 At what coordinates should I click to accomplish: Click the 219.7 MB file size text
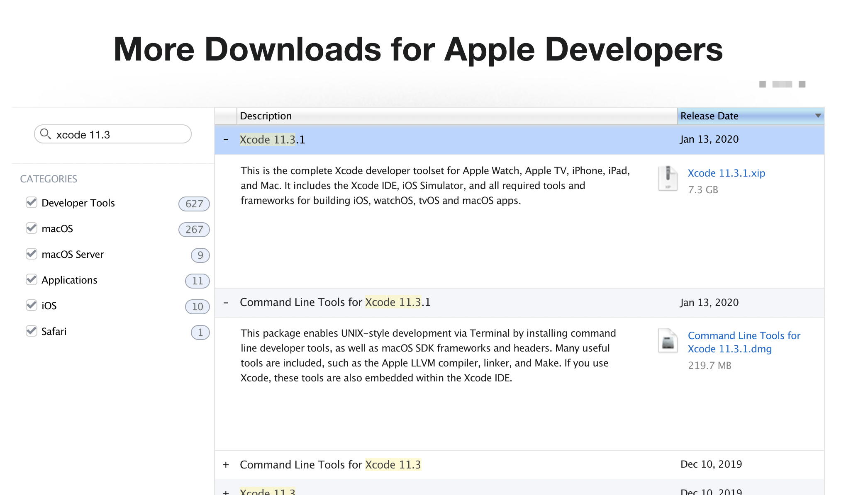pyautogui.click(x=710, y=366)
